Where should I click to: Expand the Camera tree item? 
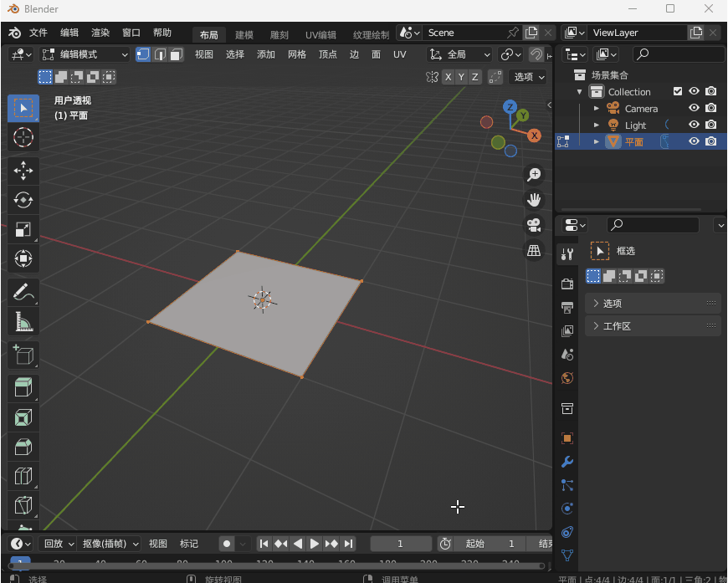597,109
